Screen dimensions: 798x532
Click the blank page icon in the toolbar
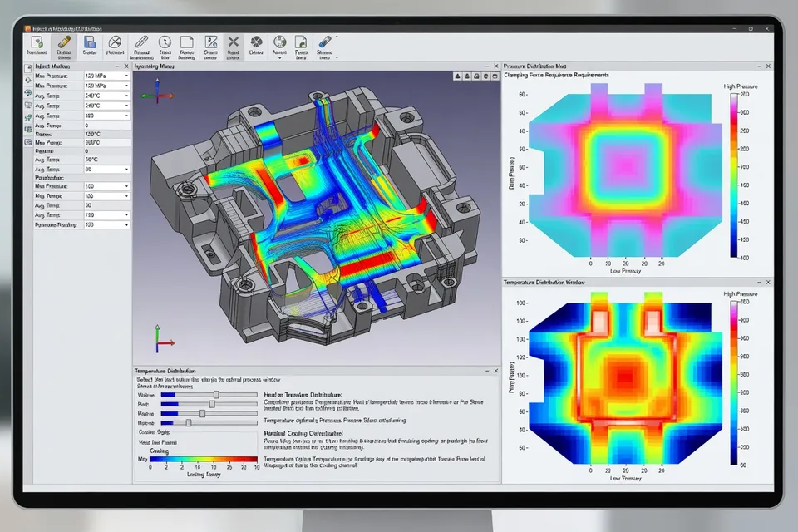187,42
